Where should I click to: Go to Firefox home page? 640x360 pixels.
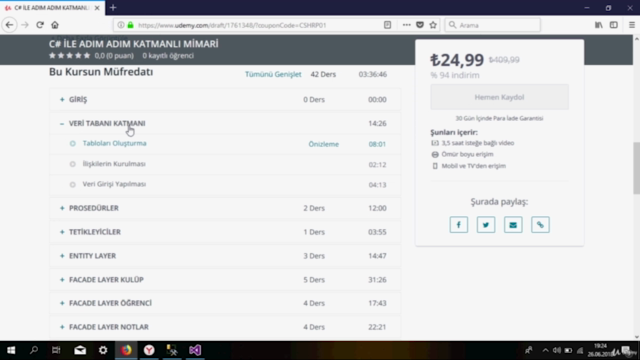(x=55, y=25)
